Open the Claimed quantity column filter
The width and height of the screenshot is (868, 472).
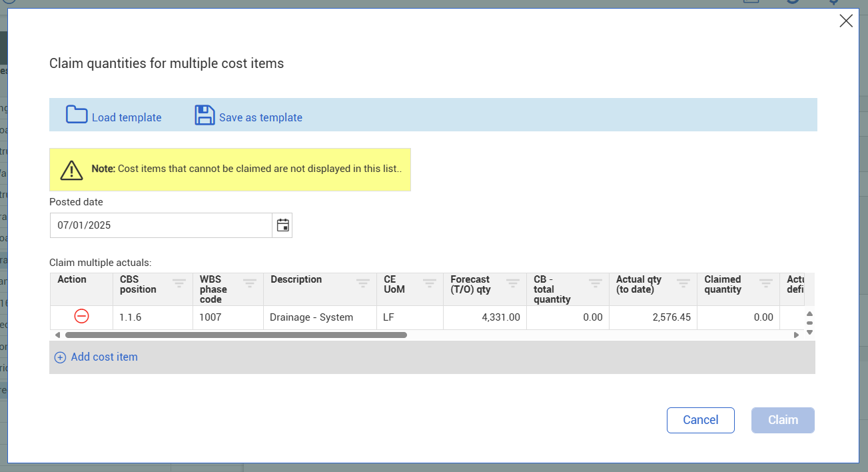pyautogui.click(x=765, y=283)
